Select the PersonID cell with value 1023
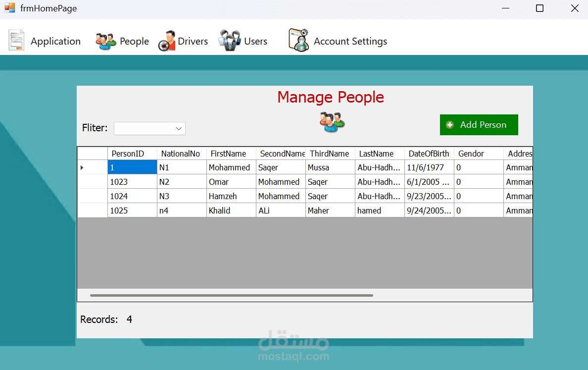 132,182
